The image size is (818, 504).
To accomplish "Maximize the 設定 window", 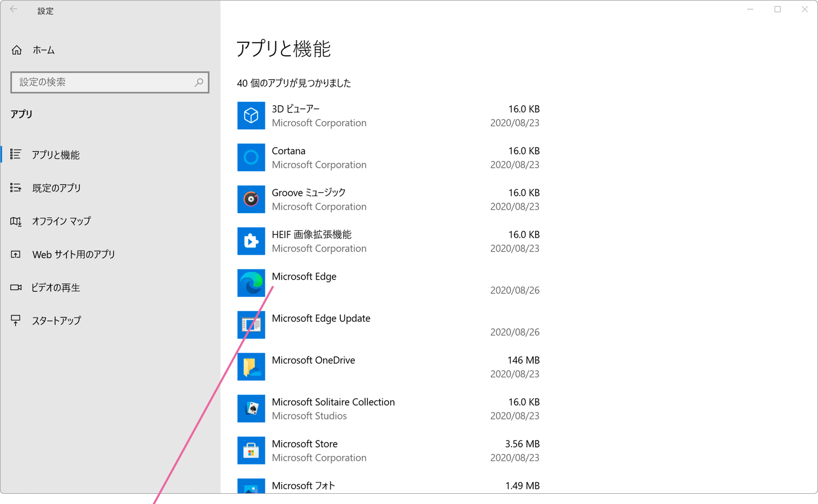I will (778, 9).
